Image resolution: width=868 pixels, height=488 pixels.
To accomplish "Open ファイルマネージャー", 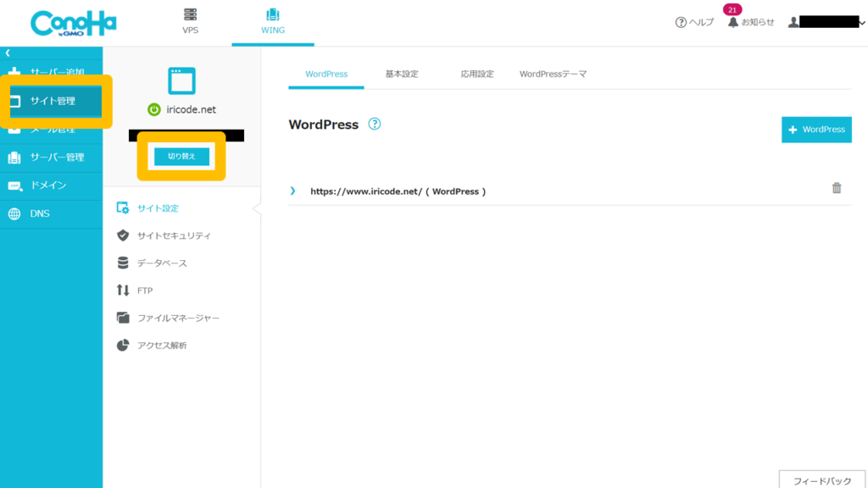I will [x=178, y=319].
